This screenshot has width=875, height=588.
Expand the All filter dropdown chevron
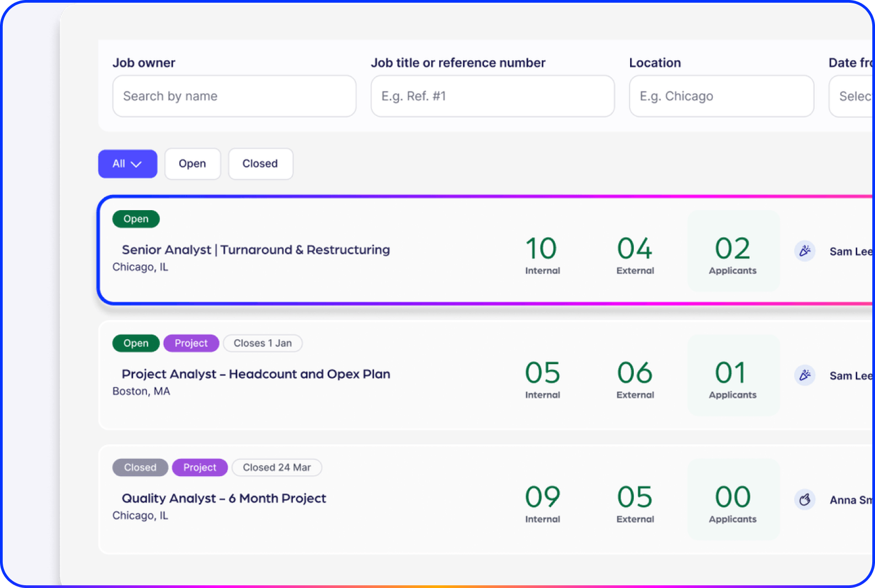136,164
